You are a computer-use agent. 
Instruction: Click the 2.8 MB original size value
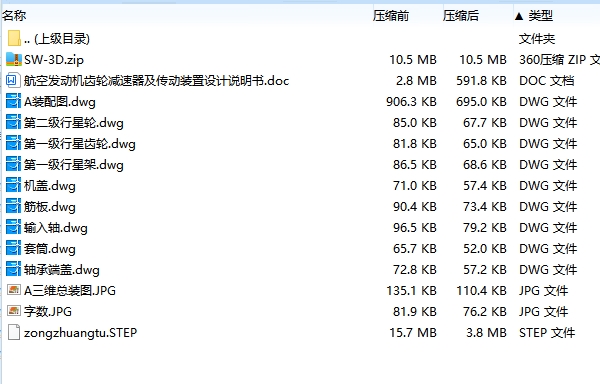click(x=416, y=81)
